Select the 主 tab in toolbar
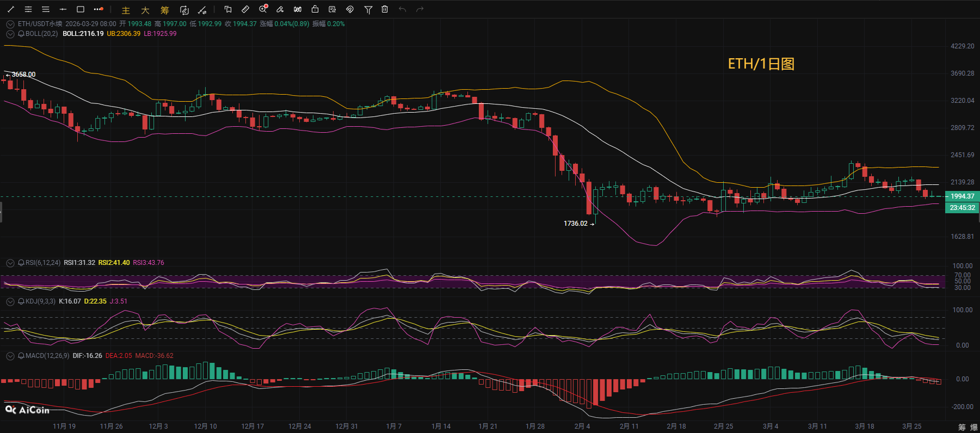This screenshot has height=433, width=980. click(126, 10)
